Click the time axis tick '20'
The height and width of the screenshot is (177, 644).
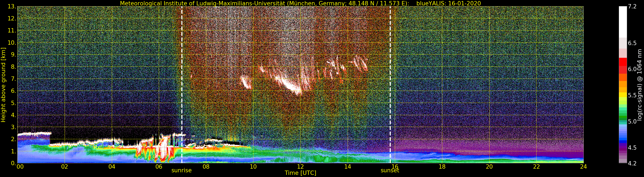(489, 166)
